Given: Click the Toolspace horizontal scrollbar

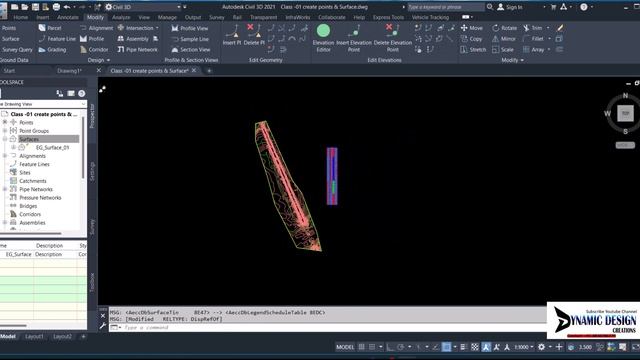Looking at the screenshot, I should 31,233.
